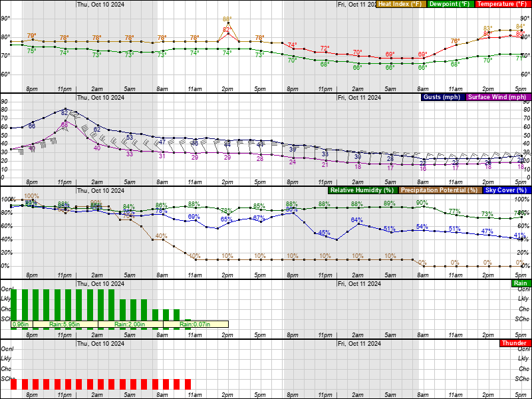Click the 100% precipitation potential value
This screenshot has height=399, width=532.
32,196
